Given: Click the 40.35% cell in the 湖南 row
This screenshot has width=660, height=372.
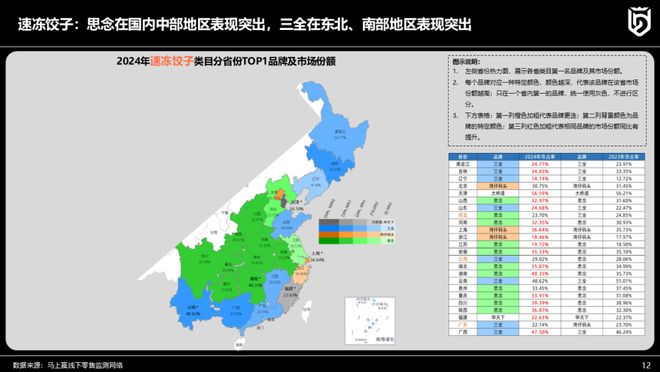Looking at the screenshot, I should click(x=540, y=274).
